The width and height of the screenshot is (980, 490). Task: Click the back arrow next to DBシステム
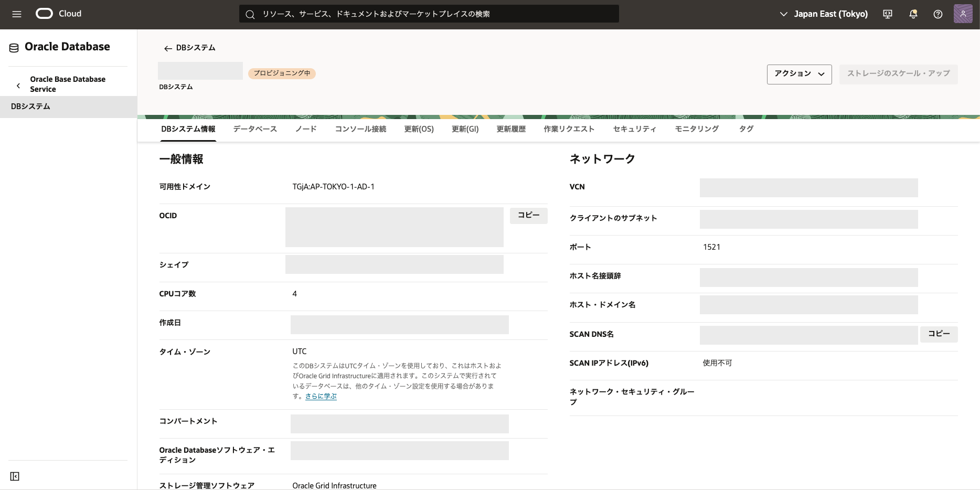[168, 48]
